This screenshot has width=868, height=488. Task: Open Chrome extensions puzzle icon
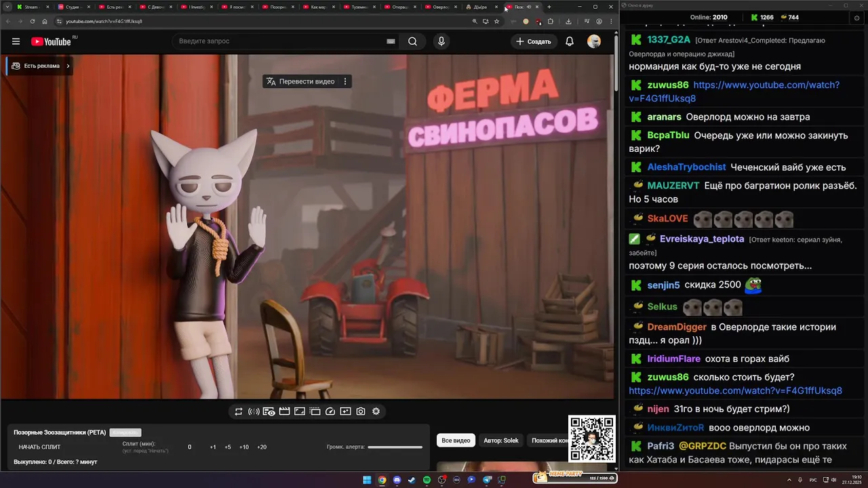pyautogui.click(x=551, y=21)
